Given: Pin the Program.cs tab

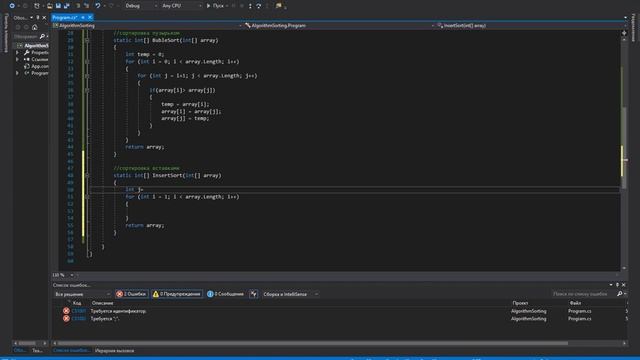Looking at the screenshot, I should (83, 18).
